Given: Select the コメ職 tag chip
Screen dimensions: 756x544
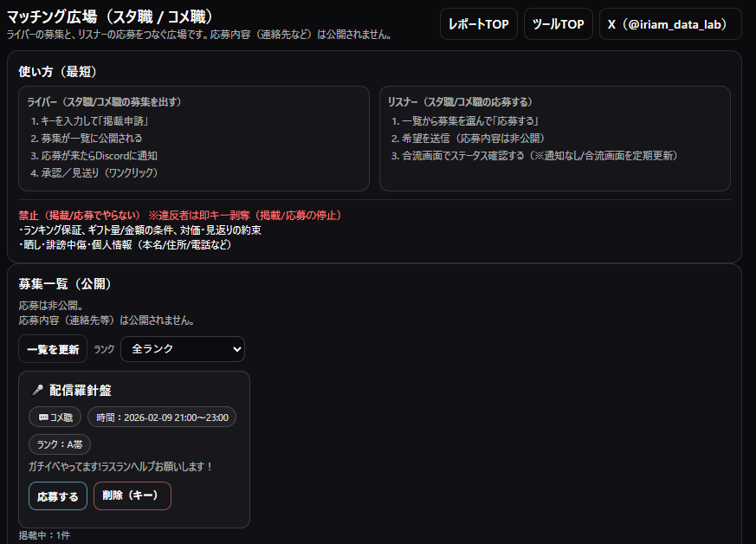Looking at the screenshot, I should coord(55,417).
